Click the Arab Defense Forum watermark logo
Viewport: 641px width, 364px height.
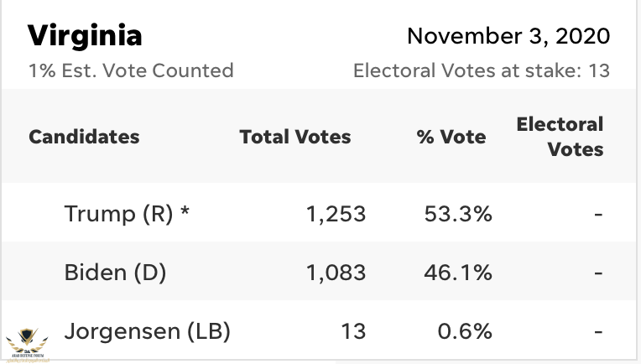point(25,342)
